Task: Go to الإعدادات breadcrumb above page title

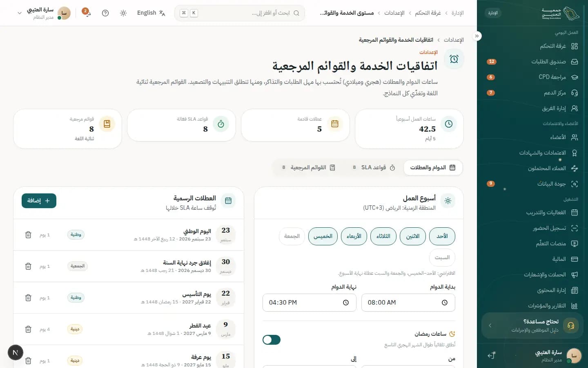Action: pyautogui.click(x=454, y=40)
